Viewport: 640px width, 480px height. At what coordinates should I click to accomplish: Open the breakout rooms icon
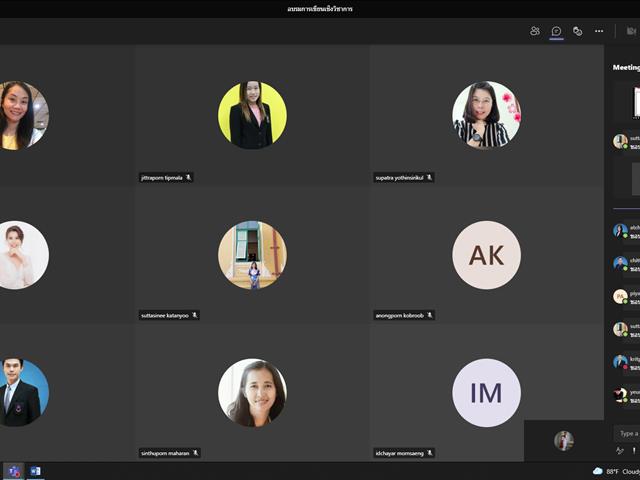pos(578,31)
